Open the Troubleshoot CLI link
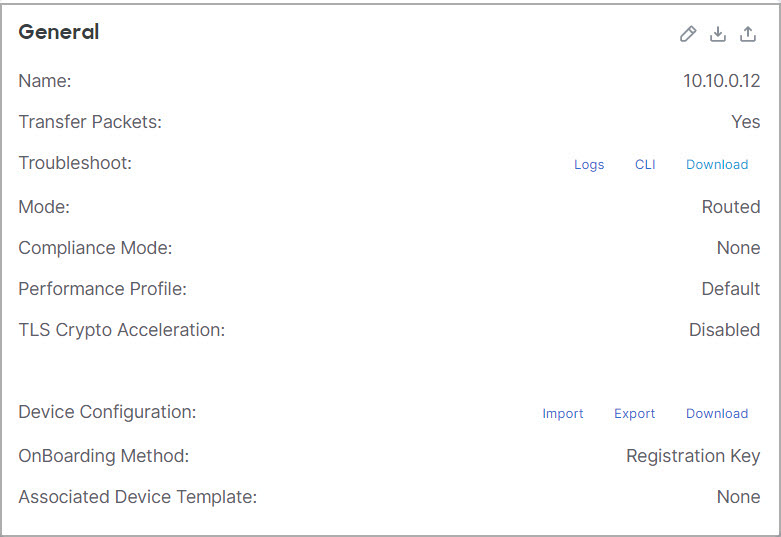Screen dimensions: 781x537 click(x=645, y=165)
